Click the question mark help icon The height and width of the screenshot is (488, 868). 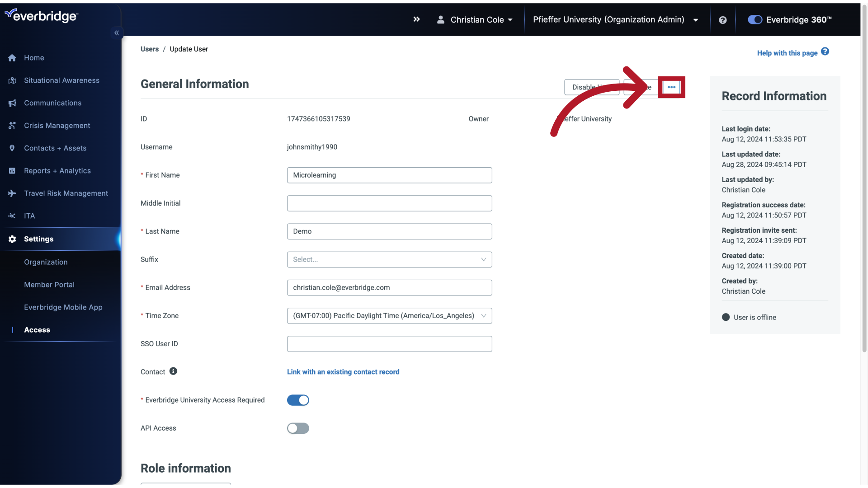pyautogui.click(x=722, y=20)
